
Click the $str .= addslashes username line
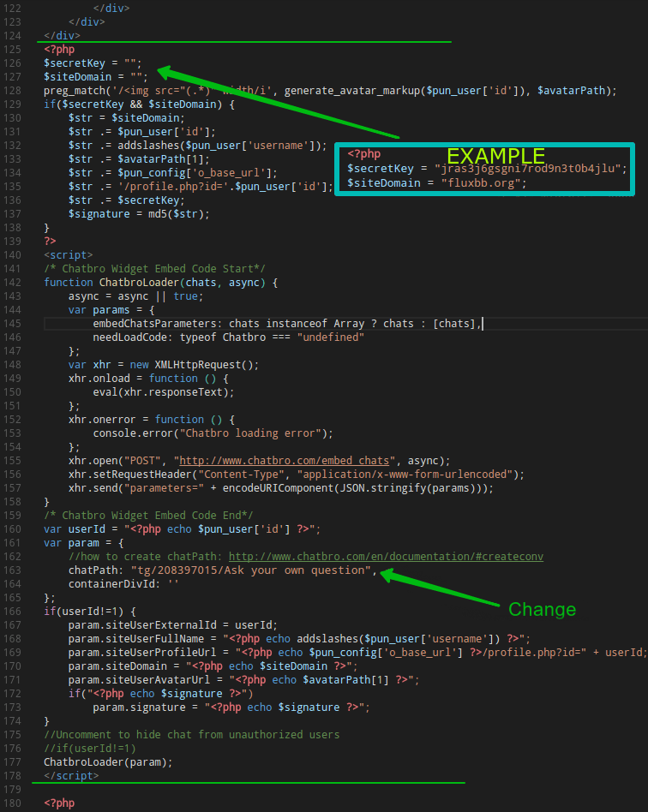point(197,146)
